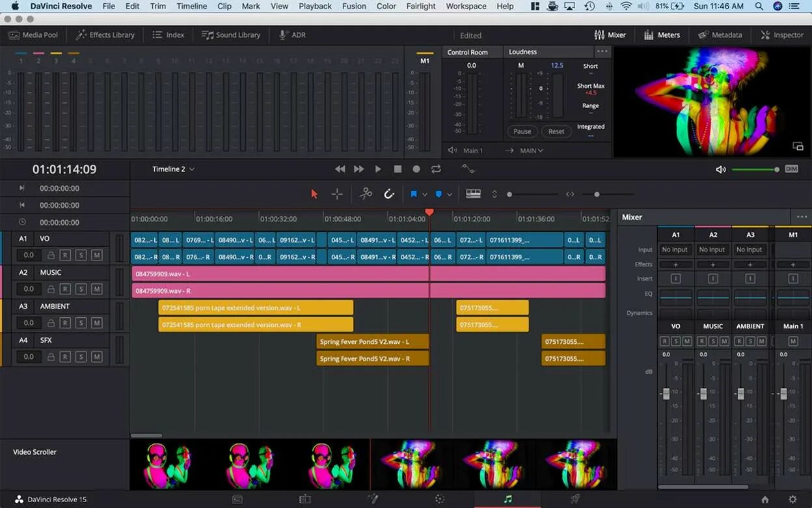Mute the AMBIENT track
This screenshot has height=508, width=812.
97,323
